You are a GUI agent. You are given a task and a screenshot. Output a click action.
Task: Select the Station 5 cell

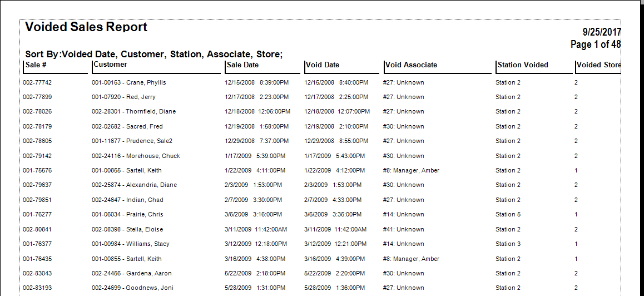(508, 214)
